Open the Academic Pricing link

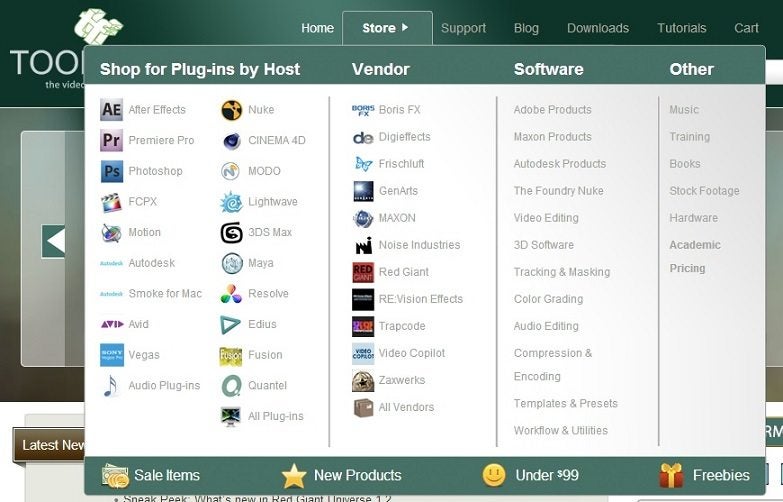695,257
